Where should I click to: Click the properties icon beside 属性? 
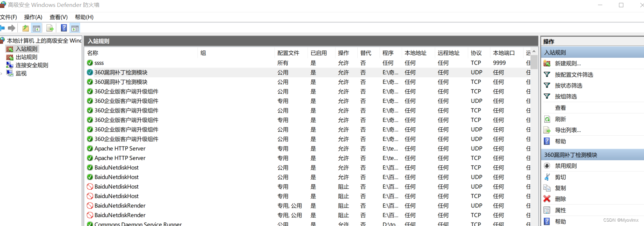coord(547,210)
